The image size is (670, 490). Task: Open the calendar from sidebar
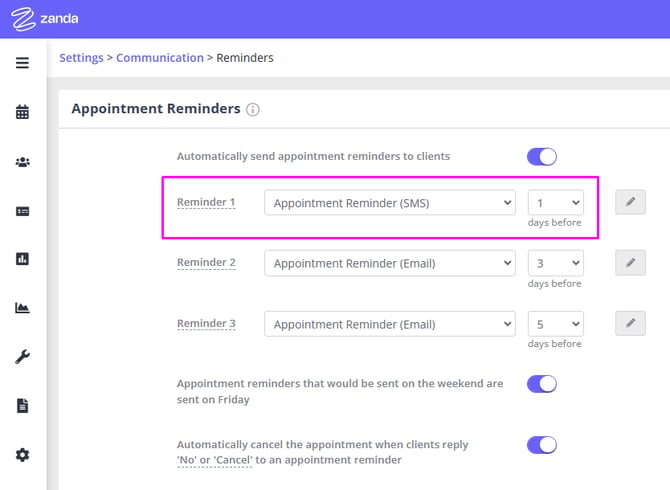[22, 112]
